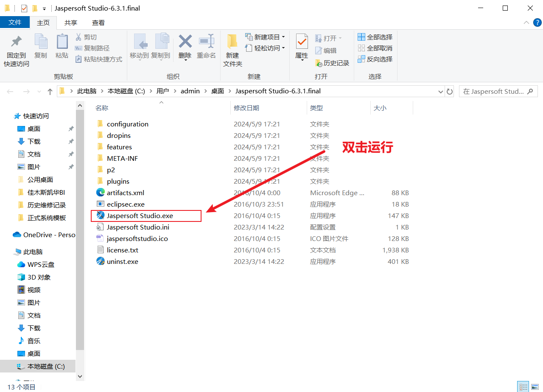Click 全部选择 select all
Image resolution: width=543 pixels, height=392 pixels.
tap(375, 37)
